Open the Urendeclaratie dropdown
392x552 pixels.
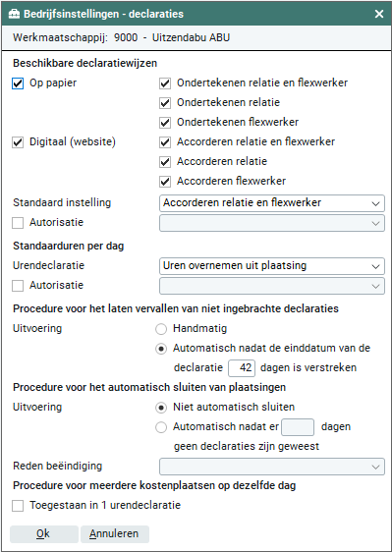(272, 266)
